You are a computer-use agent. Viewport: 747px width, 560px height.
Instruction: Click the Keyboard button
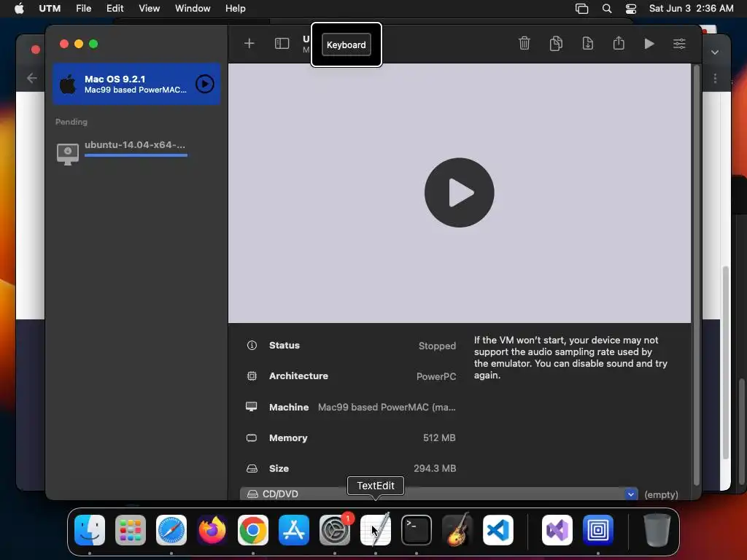point(347,44)
